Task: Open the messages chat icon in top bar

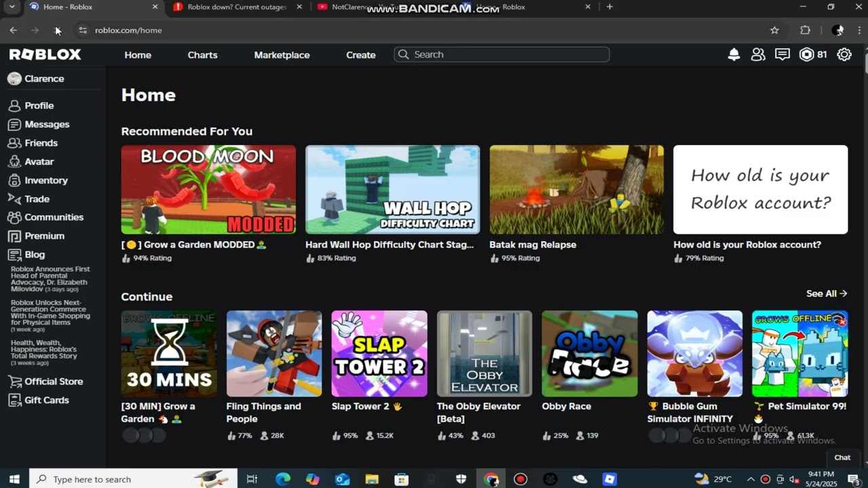Action: [x=783, y=54]
